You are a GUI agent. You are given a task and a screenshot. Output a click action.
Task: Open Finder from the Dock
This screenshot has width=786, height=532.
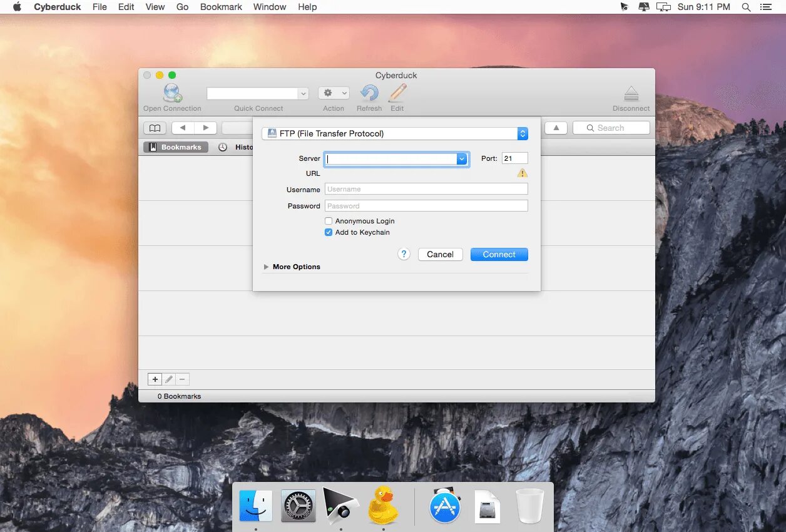(x=256, y=506)
